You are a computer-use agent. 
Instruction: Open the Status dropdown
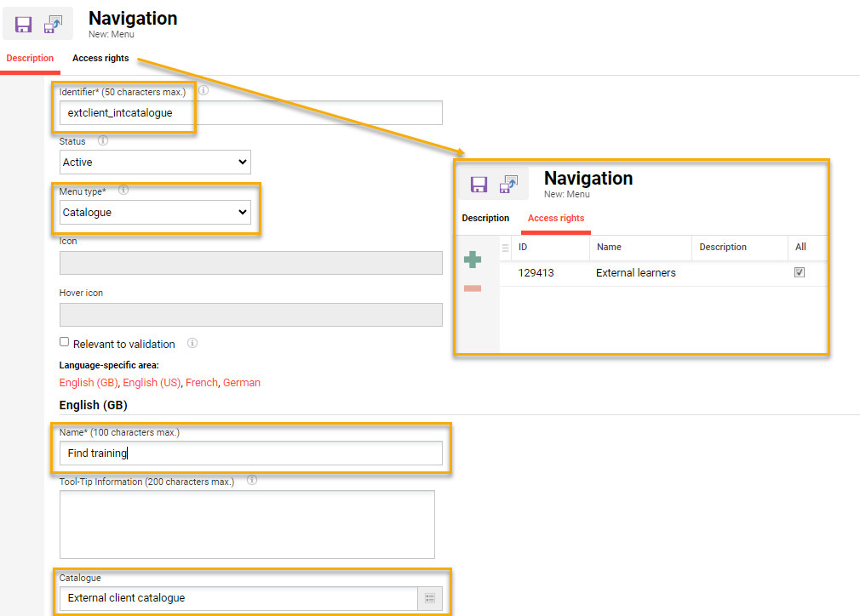click(x=156, y=162)
